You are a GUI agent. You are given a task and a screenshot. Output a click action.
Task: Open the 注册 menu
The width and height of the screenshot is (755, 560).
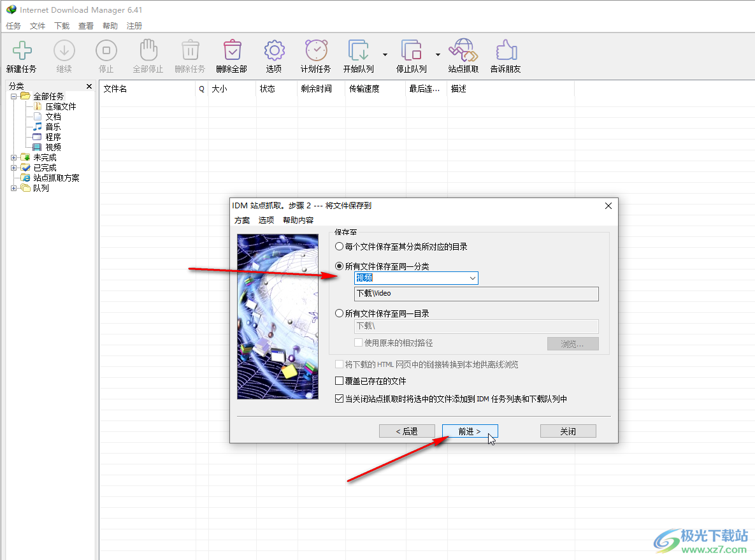pos(134,25)
